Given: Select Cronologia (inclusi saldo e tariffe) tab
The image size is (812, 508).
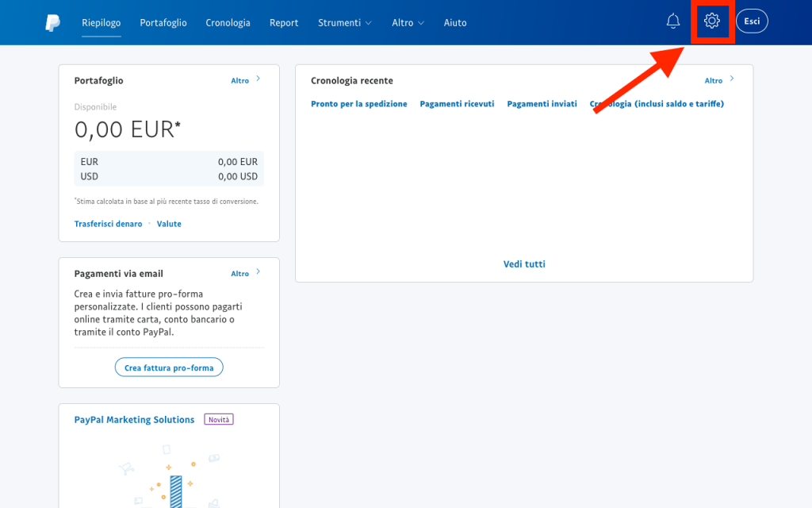Looking at the screenshot, I should point(657,104).
